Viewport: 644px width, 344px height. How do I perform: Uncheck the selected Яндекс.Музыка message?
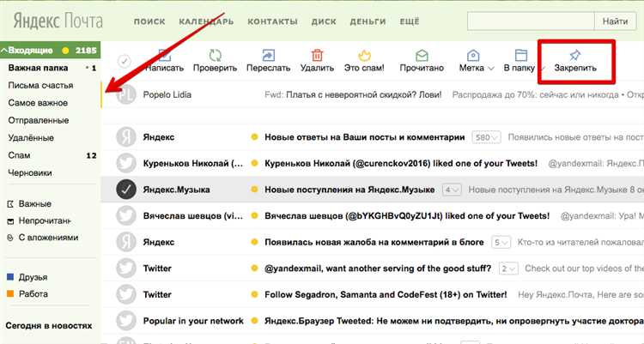point(126,190)
